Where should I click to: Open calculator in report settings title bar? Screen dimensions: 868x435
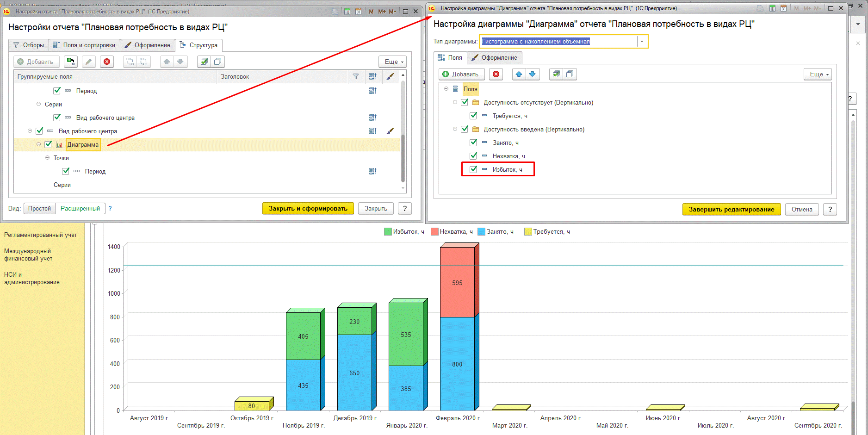pos(347,12)
